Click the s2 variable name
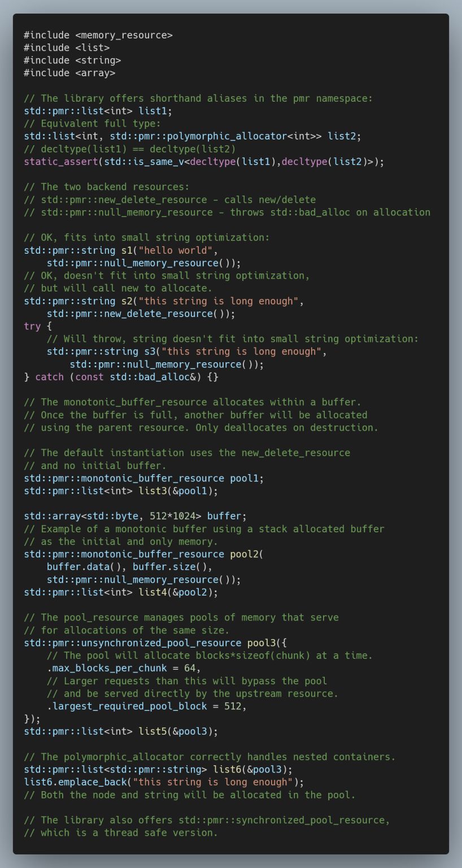 point(127,301)
